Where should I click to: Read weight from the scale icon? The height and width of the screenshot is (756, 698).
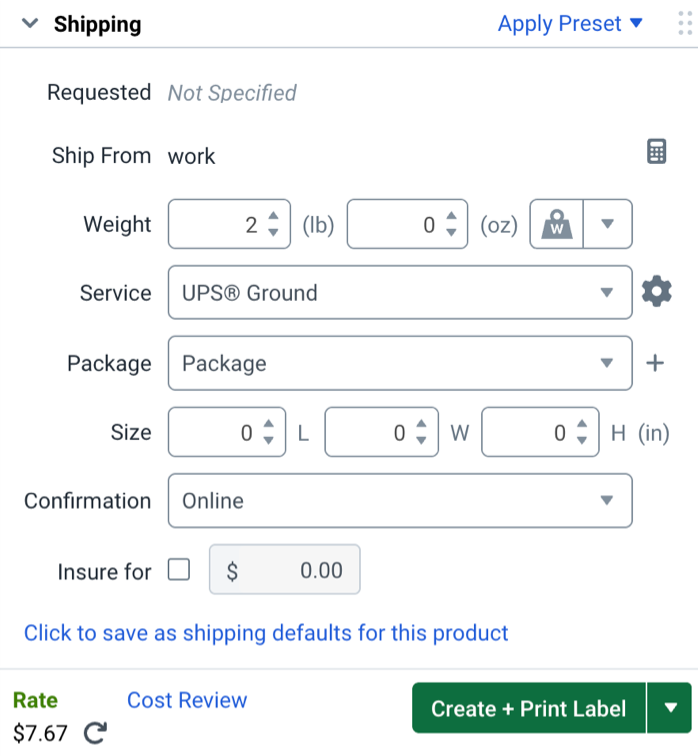[557, 224]
